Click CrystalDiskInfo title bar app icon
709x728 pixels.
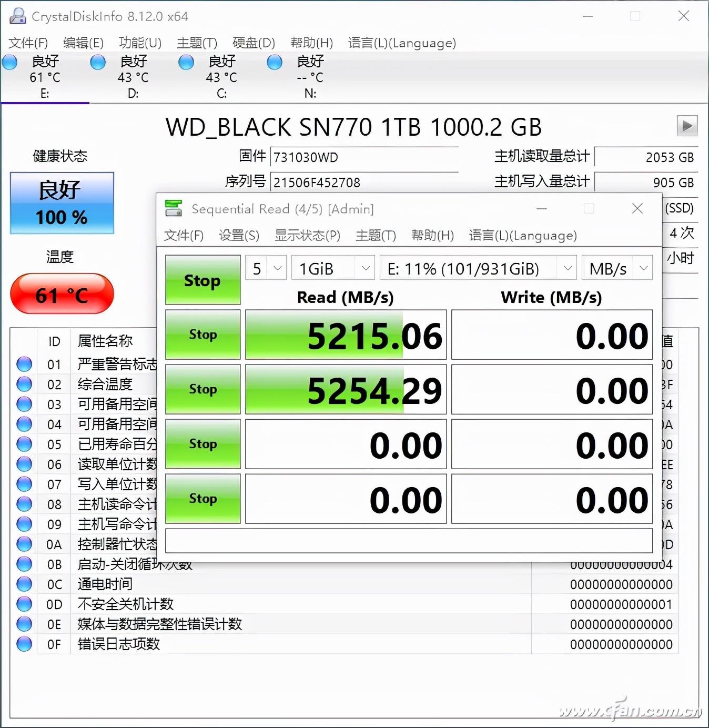coord(17,16)
